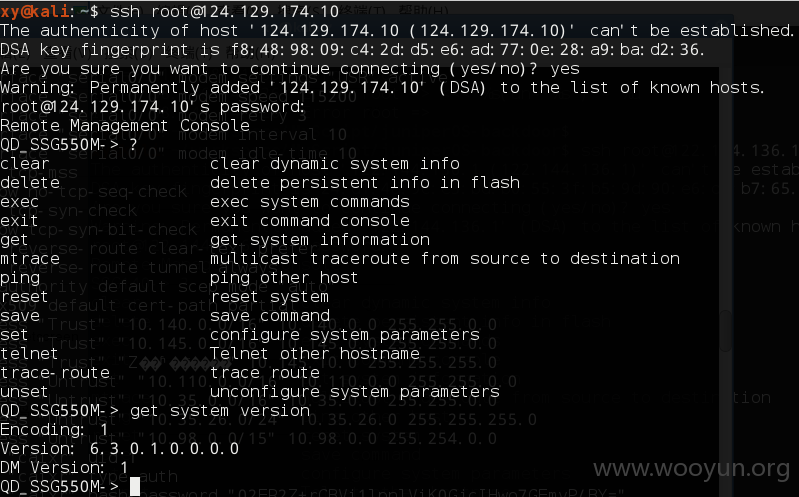Click the 'mtrace' command in help list
The image size is (799, 497).
[x=30, y=258]
